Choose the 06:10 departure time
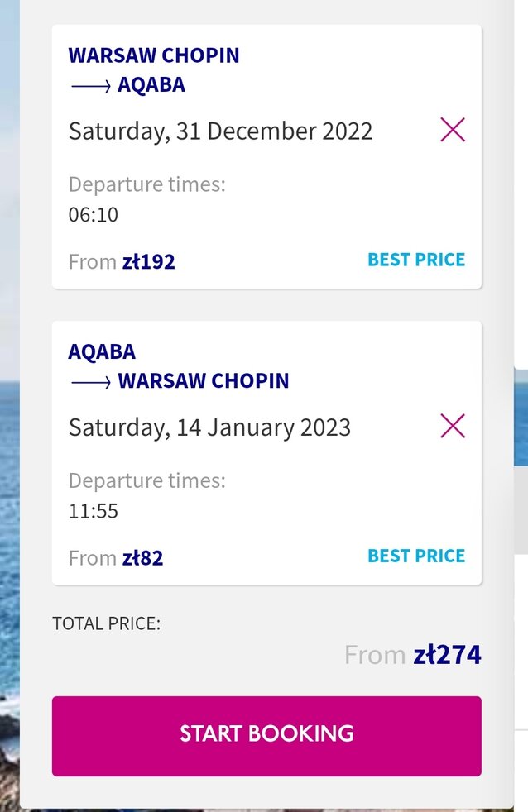 pyautogui.click(x=94, y=214)
